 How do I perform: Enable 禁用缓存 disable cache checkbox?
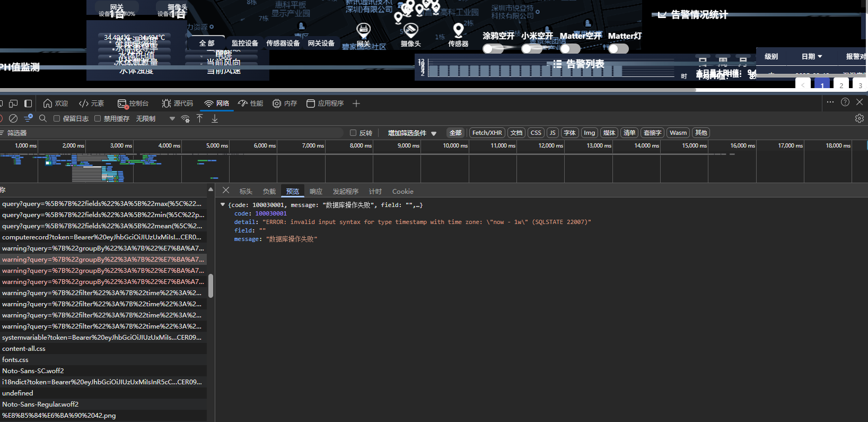coord(98,118)
